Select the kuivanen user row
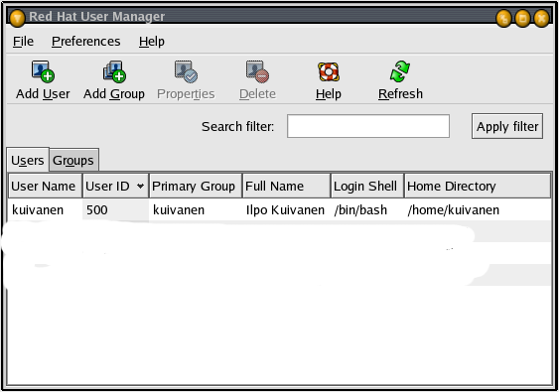The width and height of the screenshot is (559, 392). tap(280, 210)
